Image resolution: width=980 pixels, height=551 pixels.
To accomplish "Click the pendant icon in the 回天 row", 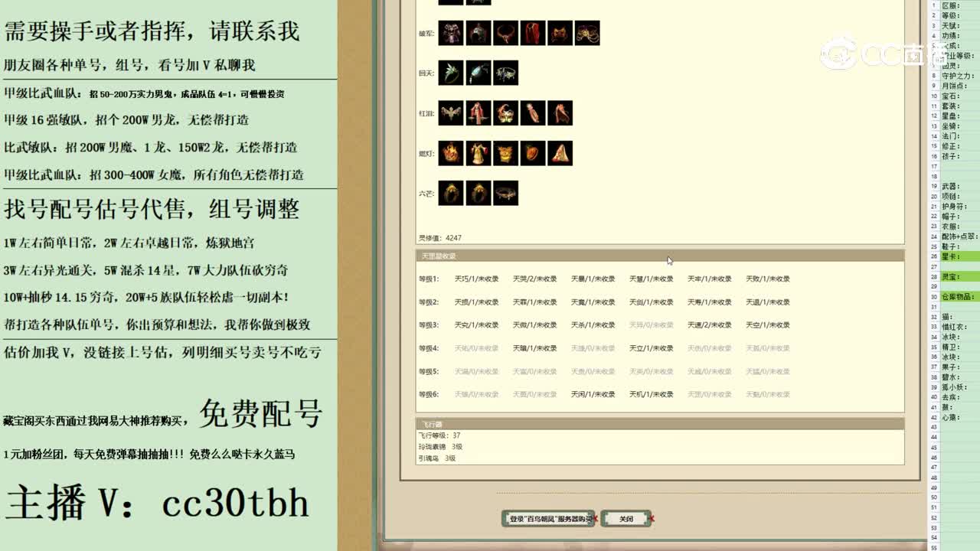I will point(479,73).
